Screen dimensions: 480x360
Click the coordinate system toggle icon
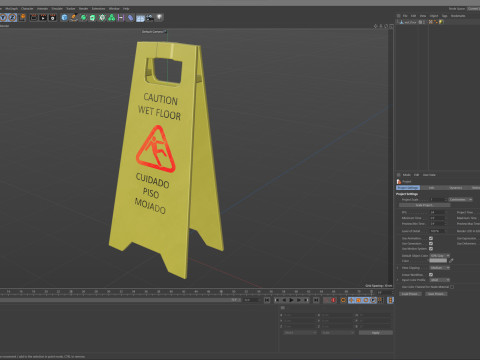click(x=23, y=17)
